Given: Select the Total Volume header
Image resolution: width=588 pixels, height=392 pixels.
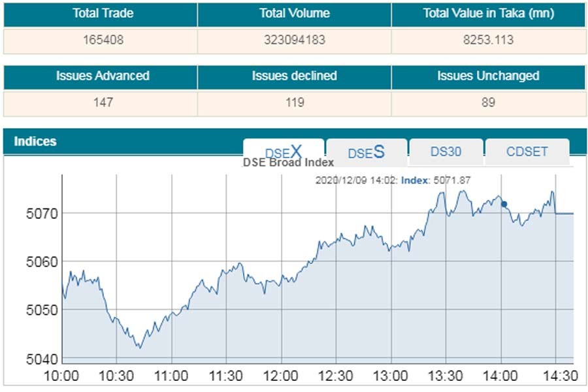Looking at the screenshot, I should click(x=294, y=14).
